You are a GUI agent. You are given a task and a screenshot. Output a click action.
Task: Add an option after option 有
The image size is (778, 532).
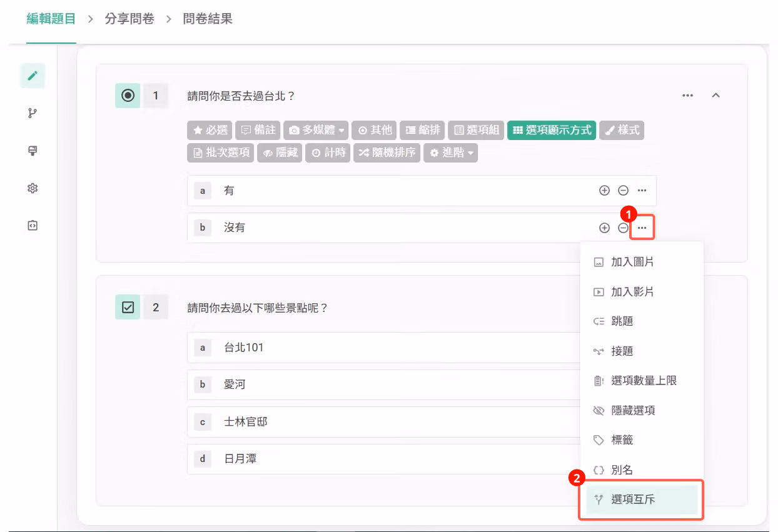604,191
